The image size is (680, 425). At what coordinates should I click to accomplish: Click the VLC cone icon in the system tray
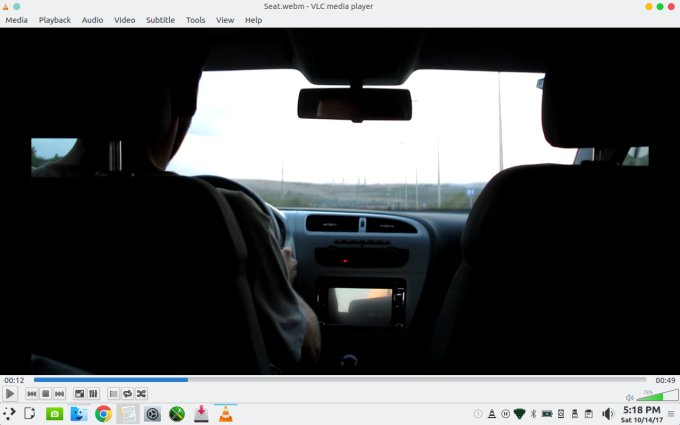492,414
